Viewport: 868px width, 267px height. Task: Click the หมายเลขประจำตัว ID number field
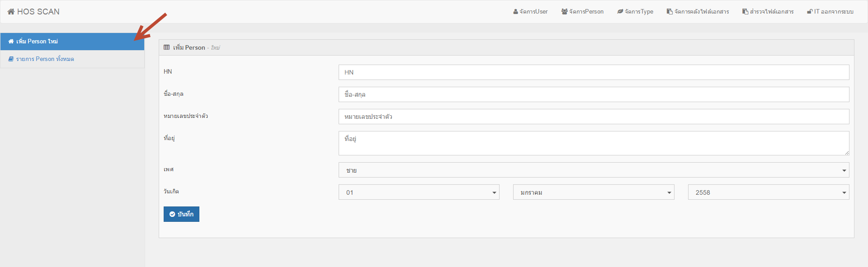[594, 117]
